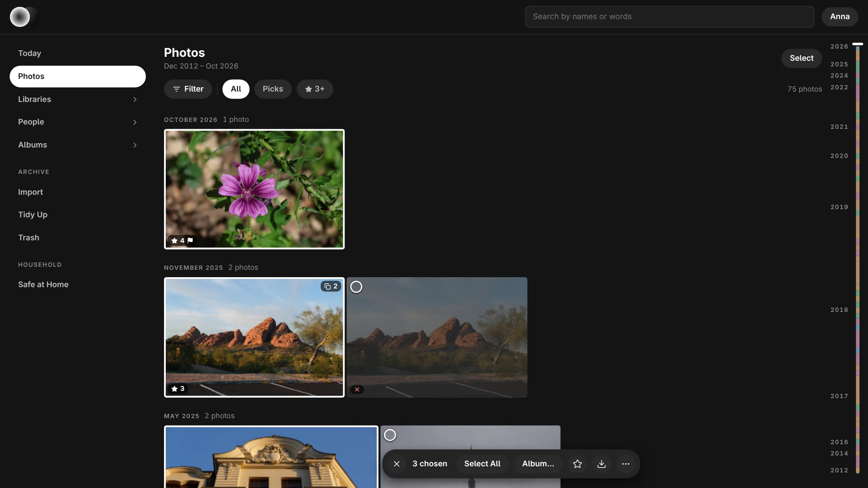Toggle selection circle on dimmed mountain photo
Viewport: 868px width, 488px height.
[356, 287]
